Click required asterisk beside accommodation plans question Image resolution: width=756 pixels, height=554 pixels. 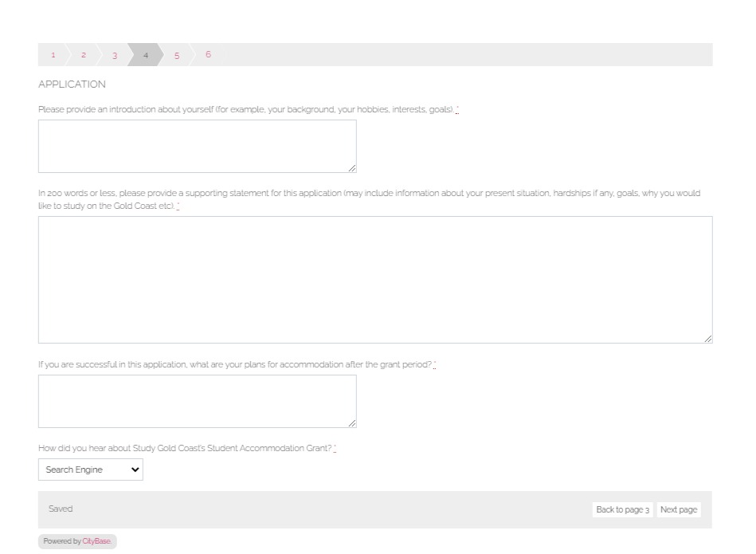point(434,365)
